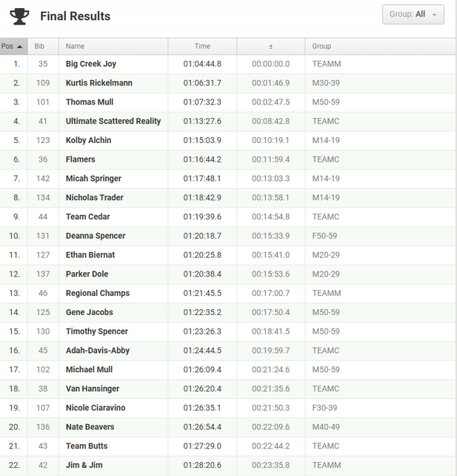Open Nicole Ciaravino's result row

click(x=227, y=408)
